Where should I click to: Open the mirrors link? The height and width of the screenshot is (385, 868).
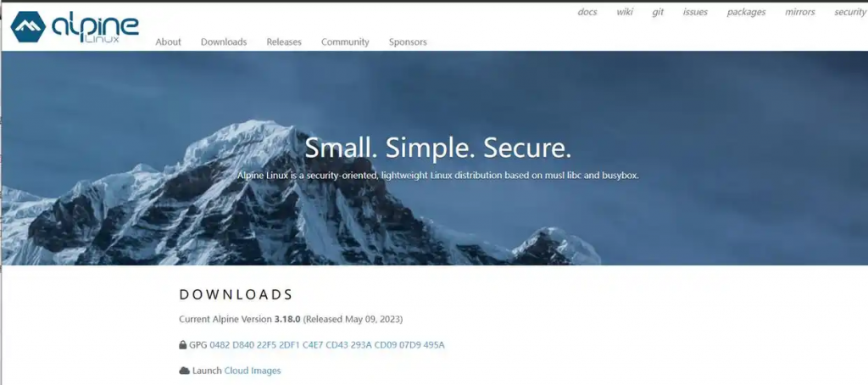[x=800, y=12]
